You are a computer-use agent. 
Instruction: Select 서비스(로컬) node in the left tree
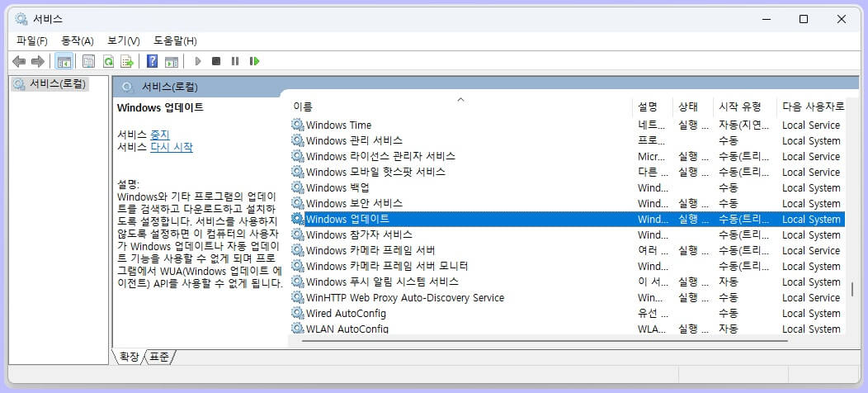click(50, 84)
